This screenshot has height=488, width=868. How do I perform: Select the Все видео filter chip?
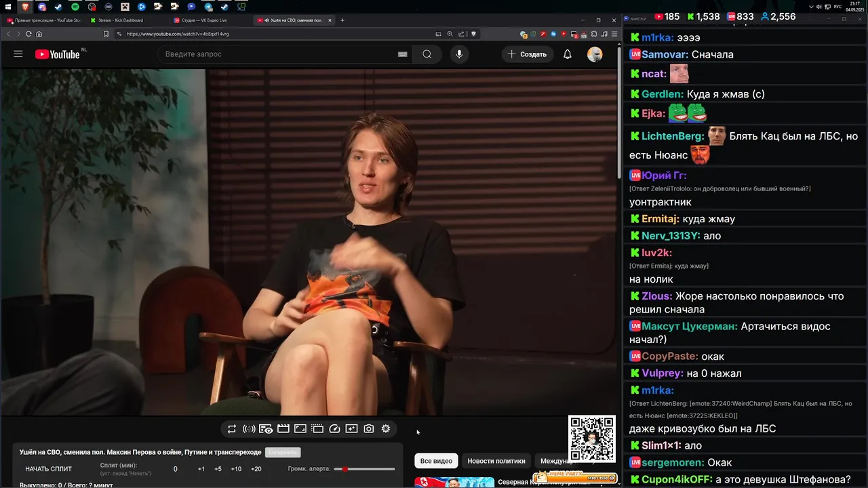tap(436, 461)
